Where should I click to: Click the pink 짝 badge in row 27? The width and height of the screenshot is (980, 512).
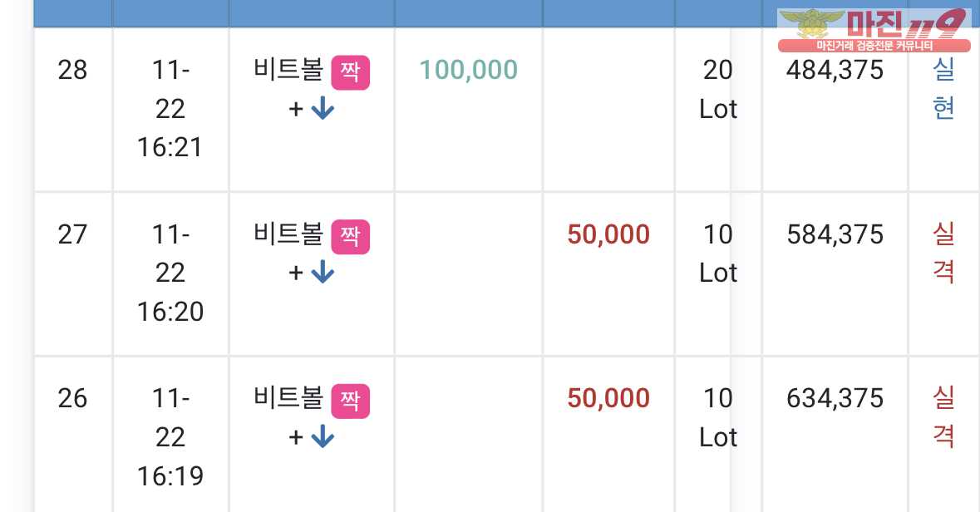pos(350,237)
